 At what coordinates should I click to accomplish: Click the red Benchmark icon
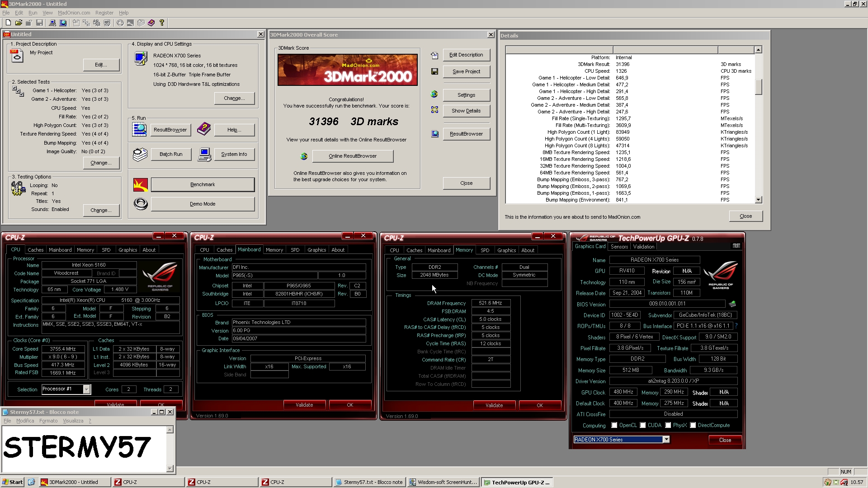coord(141,185)
